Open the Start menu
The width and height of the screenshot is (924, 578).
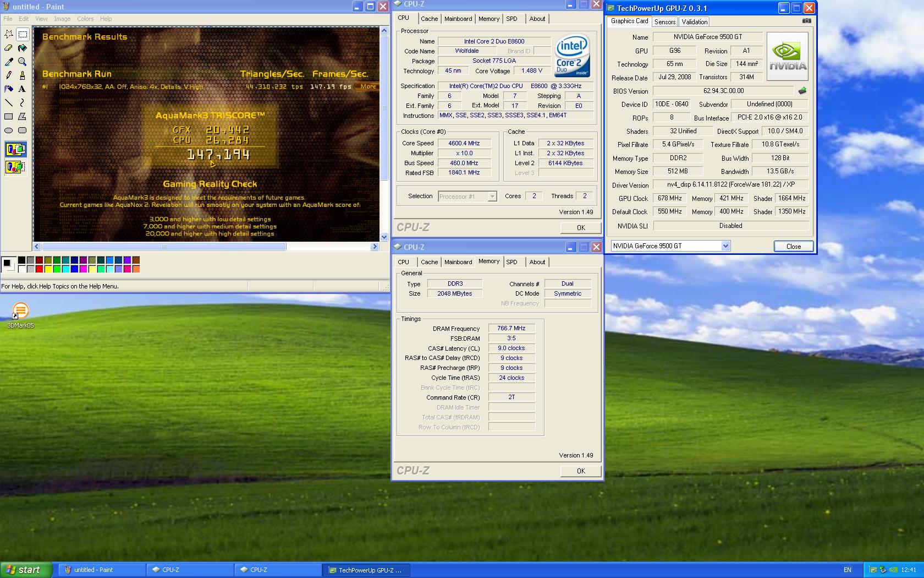click(26, 570)
